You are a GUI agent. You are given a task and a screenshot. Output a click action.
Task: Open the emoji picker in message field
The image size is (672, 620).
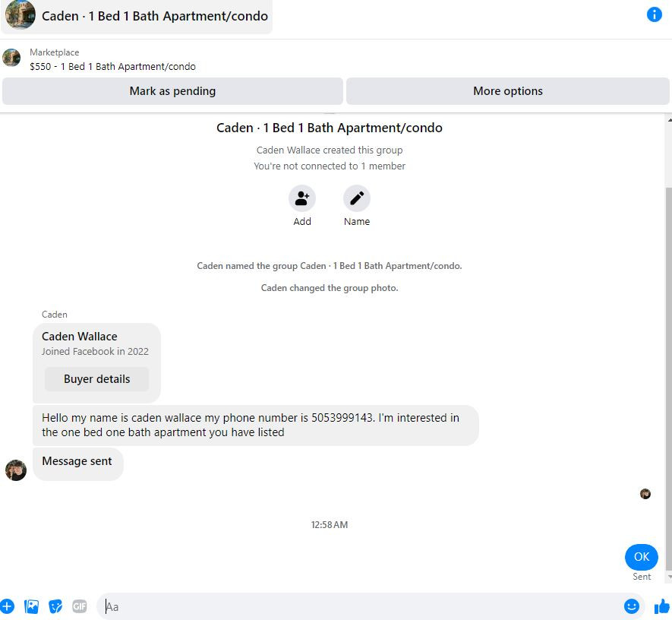tap(631, 606)
